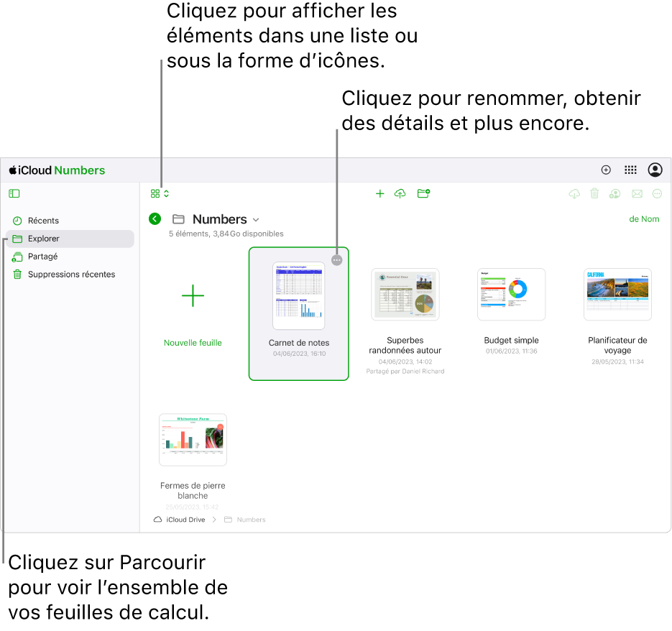This screenshot has height=631, width=672.
Task: Open the toolbar More options icon
Action: pos(657,194)
